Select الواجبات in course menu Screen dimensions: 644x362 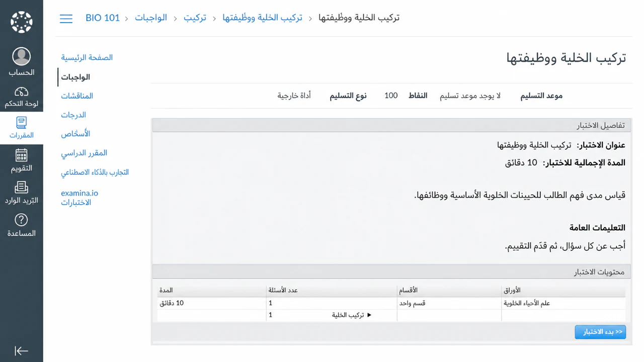click(76, 77)
